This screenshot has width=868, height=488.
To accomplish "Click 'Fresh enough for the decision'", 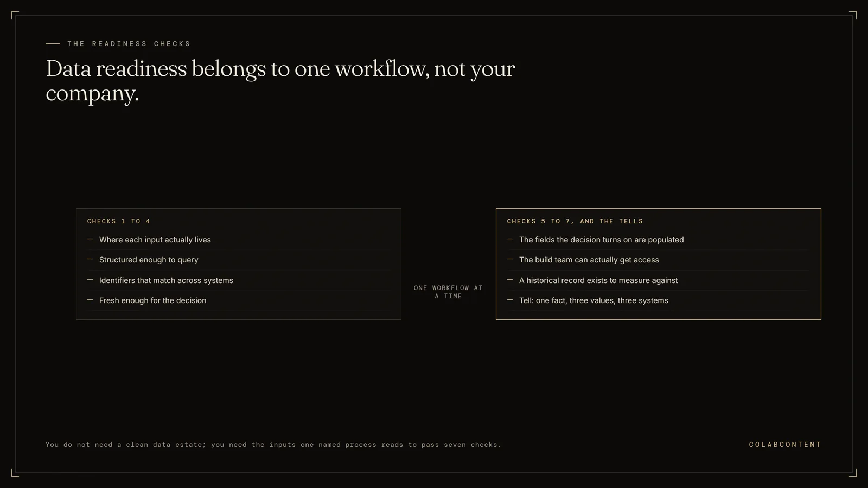I will point(152,300).
